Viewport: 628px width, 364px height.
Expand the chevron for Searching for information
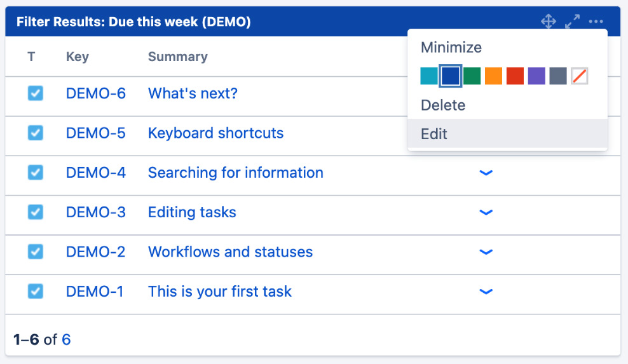486,173
